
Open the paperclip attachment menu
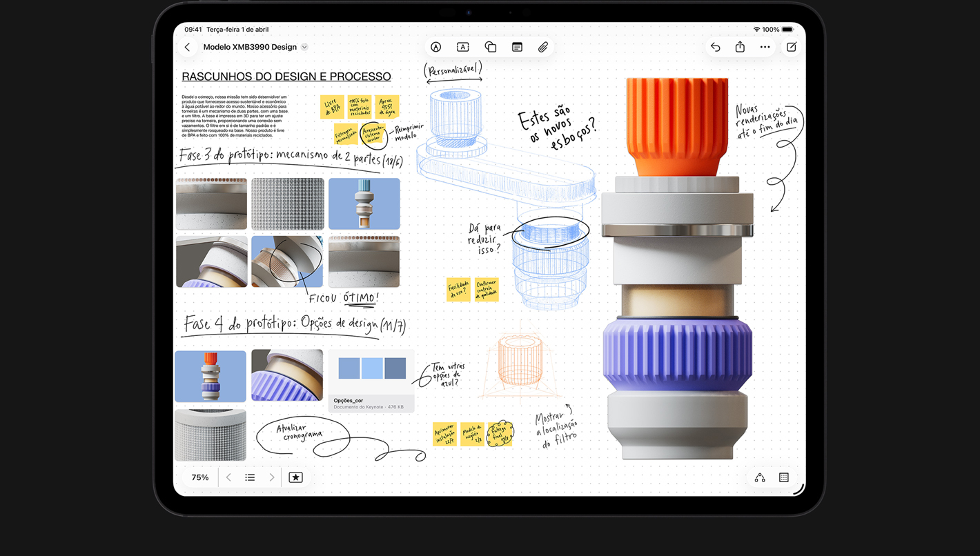coord(543,47)
